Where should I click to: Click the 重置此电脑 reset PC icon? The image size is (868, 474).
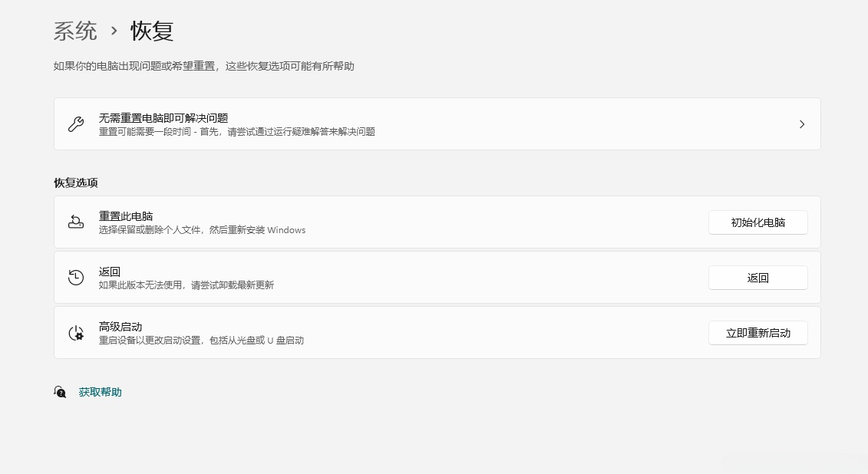(x=76, y=222)
